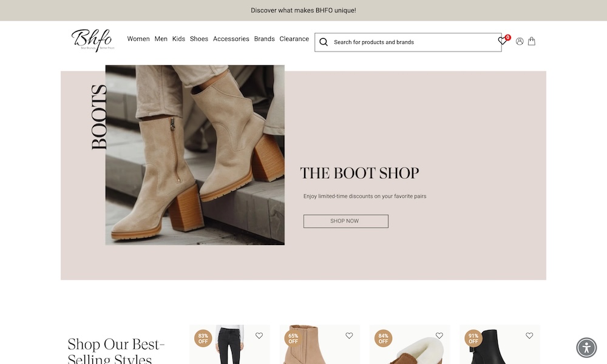The image size is (607, 364).
Task: Favorite the 65% off tan boot
Action: (349, 335)
